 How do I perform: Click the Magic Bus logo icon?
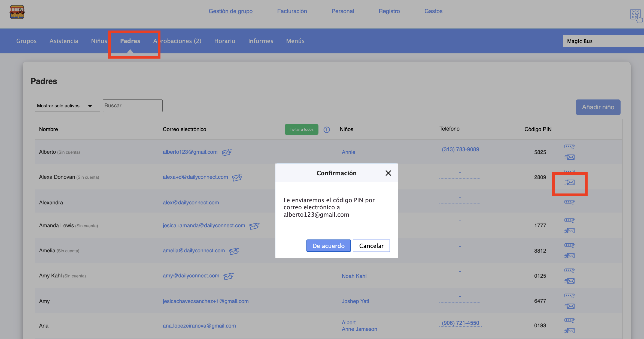[x=17, y=12]
